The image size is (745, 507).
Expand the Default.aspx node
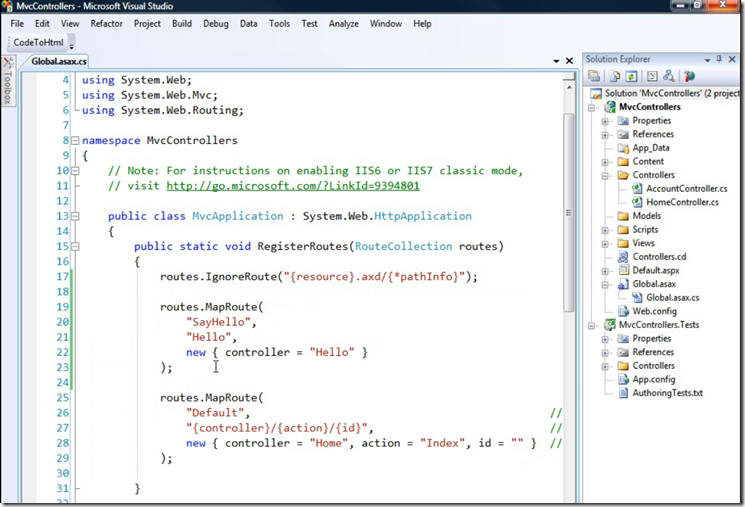click(605, 271)
